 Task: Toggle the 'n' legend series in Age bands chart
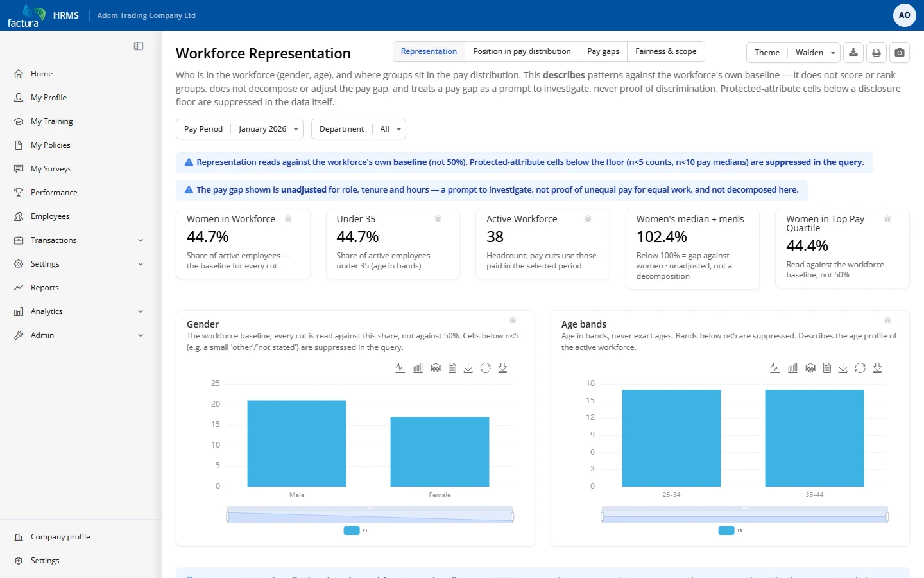pos(730,530)
